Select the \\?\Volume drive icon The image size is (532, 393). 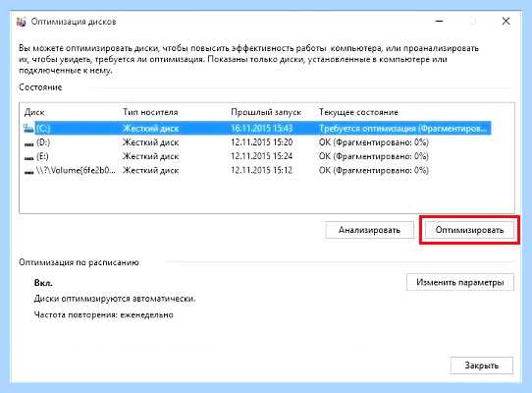tap(28, 171)
